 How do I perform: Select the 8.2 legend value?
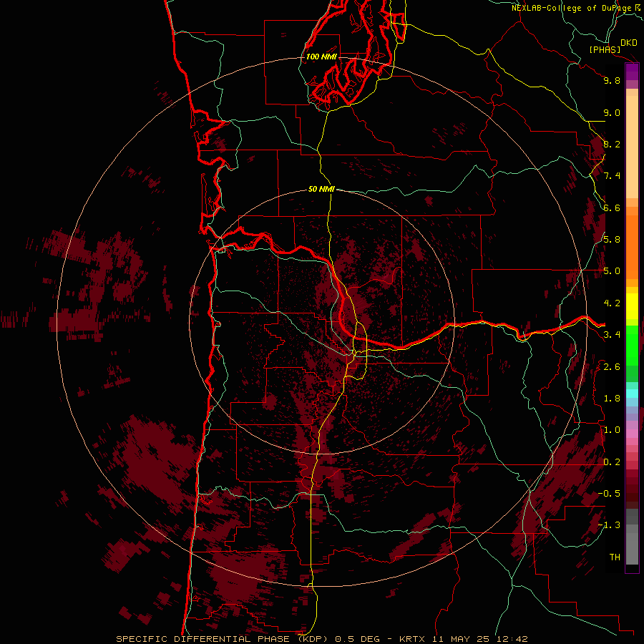pyautogui.click(x=612, y=144)
